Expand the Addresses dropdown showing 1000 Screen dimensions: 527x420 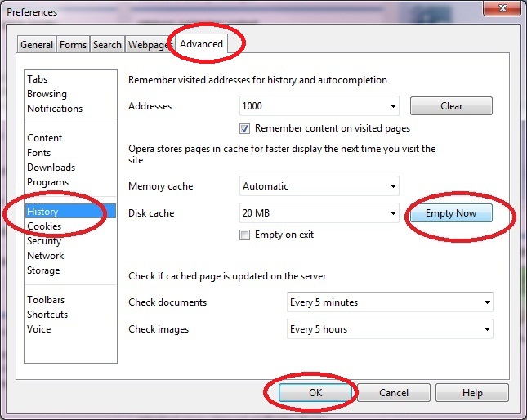coord(319,106)
